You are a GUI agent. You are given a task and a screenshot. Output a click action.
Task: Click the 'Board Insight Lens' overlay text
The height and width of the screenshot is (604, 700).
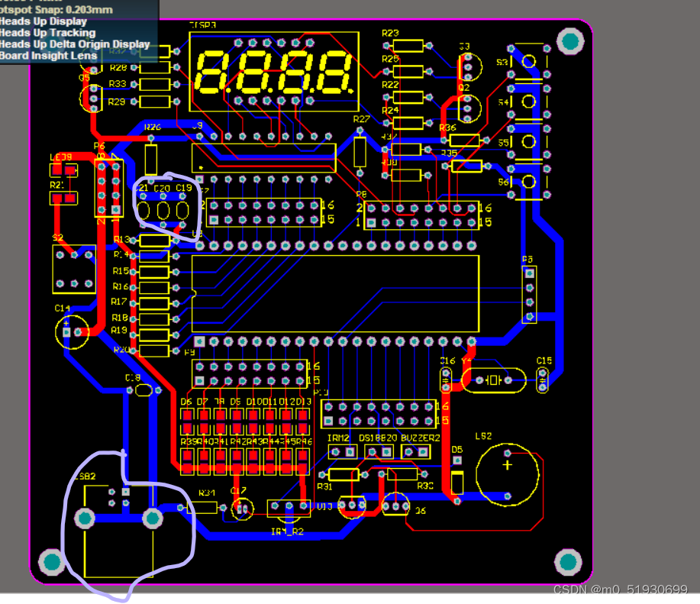coord(48,56)
